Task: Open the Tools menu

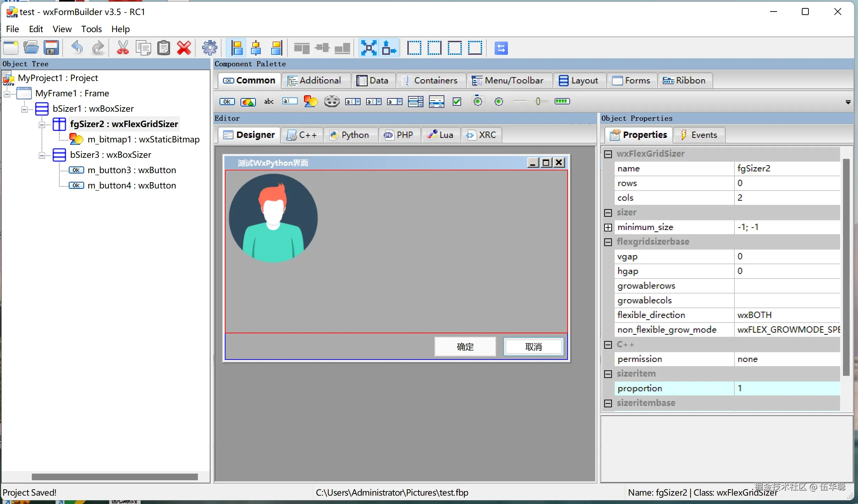Action: [91, 29]
